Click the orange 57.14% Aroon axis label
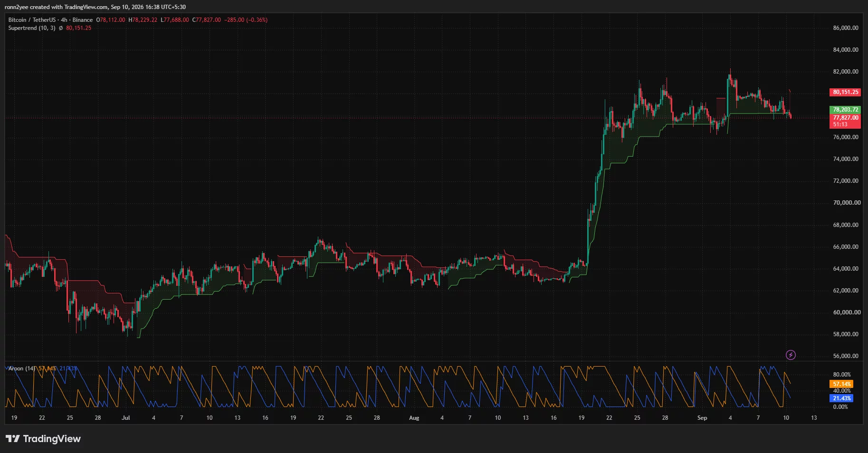 point(842,384)
